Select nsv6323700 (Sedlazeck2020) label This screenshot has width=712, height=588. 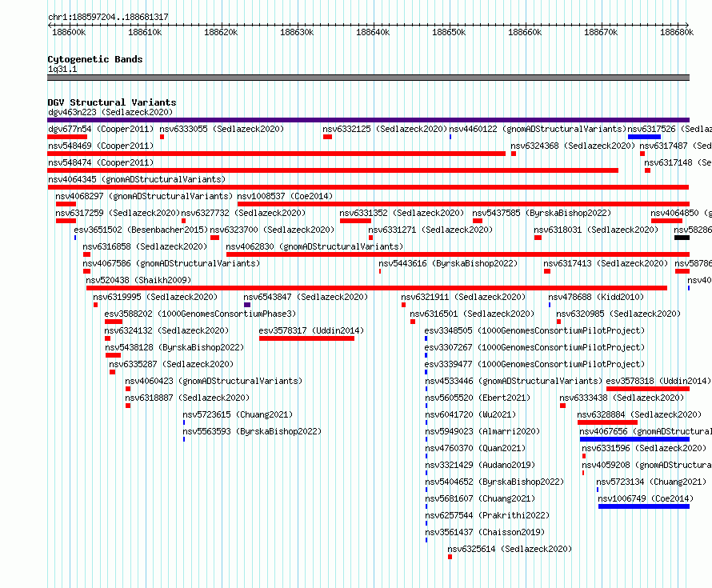tap(272, 230)
